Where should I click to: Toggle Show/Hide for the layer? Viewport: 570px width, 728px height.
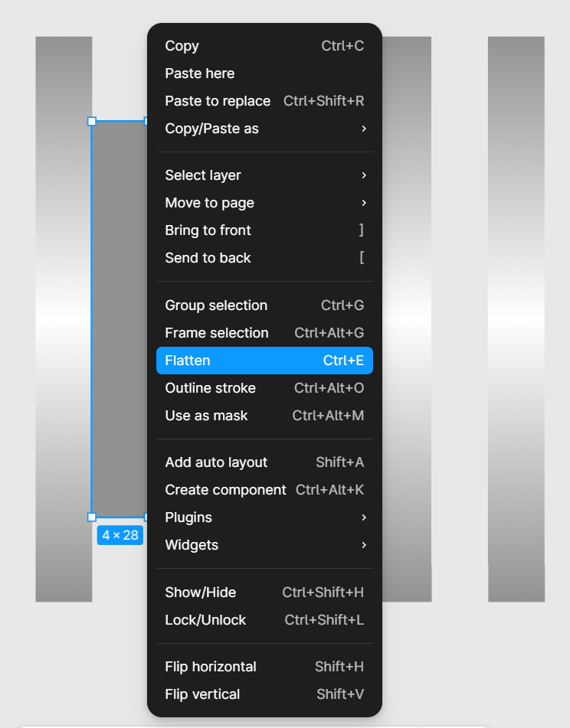(201, 593)
